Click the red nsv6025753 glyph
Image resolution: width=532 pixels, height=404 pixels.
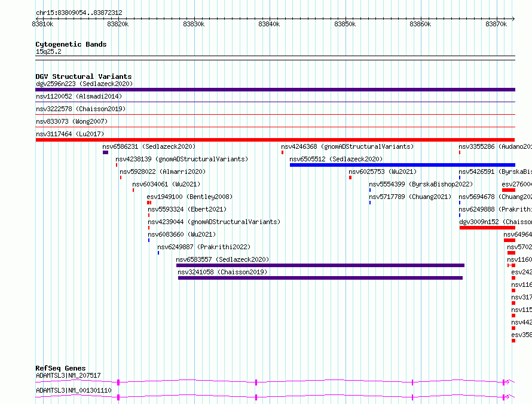coord(350,177)
